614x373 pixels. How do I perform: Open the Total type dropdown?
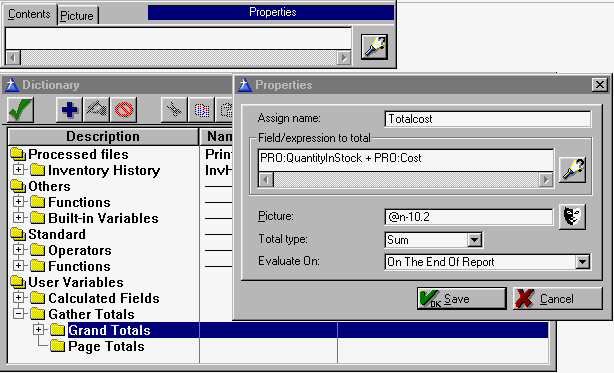[474, 240]
